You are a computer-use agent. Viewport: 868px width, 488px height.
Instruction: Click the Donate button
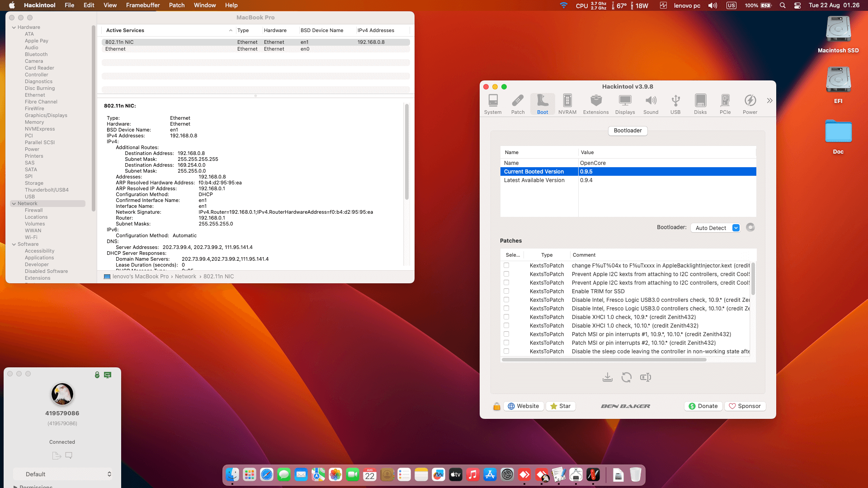[x=703, y=406]
